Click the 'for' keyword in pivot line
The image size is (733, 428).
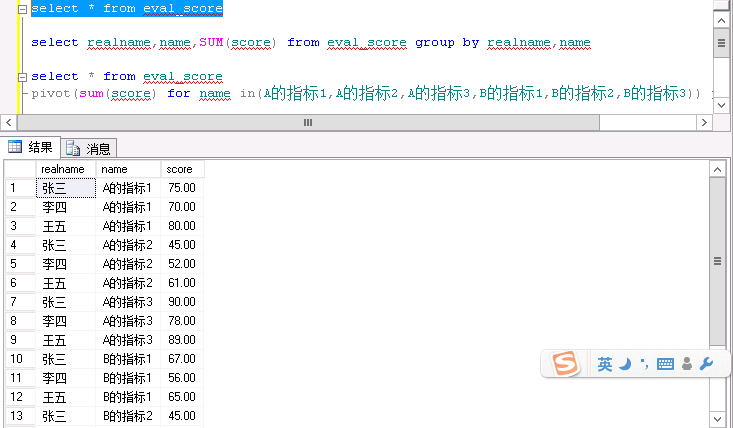click(x=179, y=93)
